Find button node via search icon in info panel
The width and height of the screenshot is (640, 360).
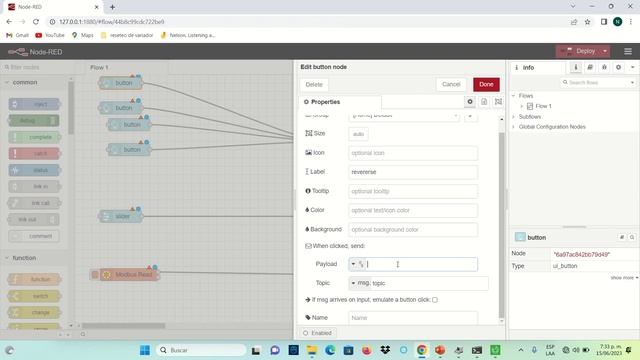coord(632,237)
